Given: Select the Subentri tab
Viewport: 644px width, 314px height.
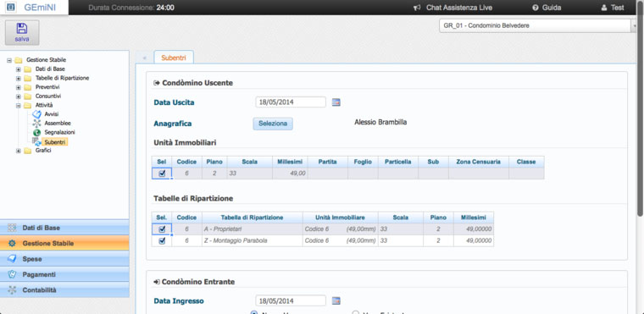Looking at the screenshot, I should pyautogui.click(x=174, y=58).
